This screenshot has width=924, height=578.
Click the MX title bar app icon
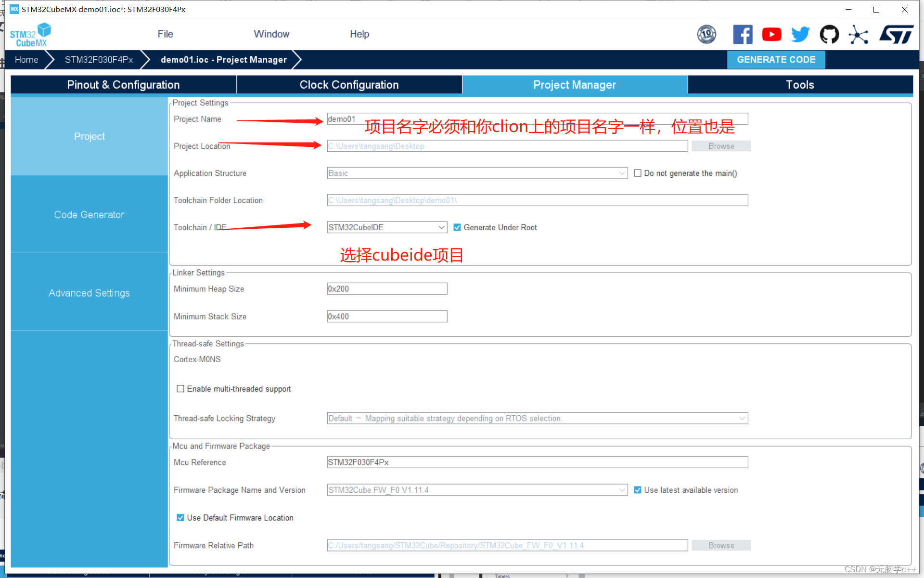point(14,9)
